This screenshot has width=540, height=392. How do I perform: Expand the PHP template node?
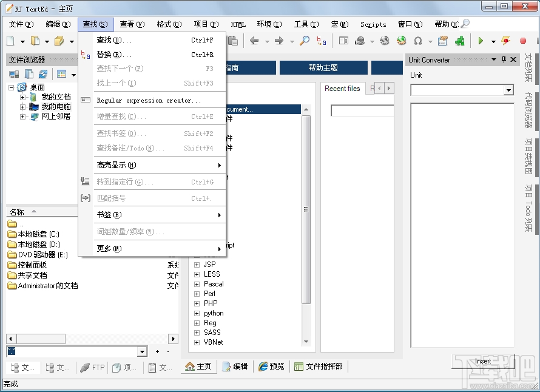pyautogui.click(x=197, y=303)
